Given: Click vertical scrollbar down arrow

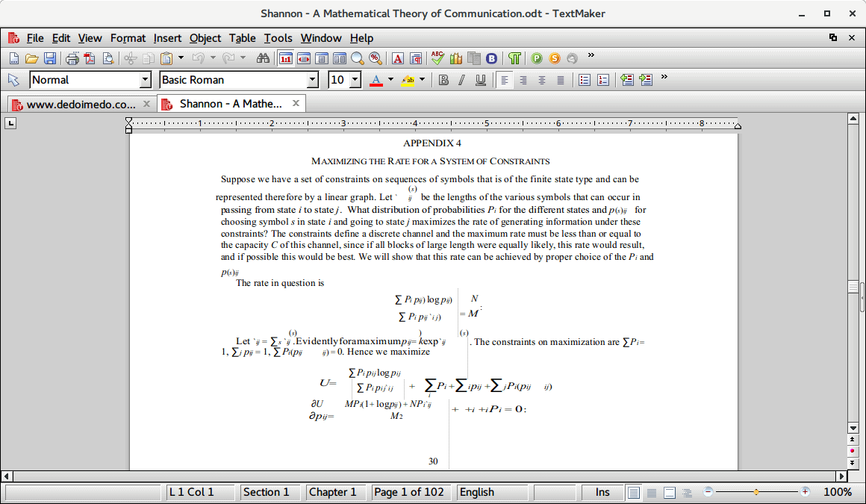Looking at the screenshot, I should pyautogui.click(x=853, y=428).
